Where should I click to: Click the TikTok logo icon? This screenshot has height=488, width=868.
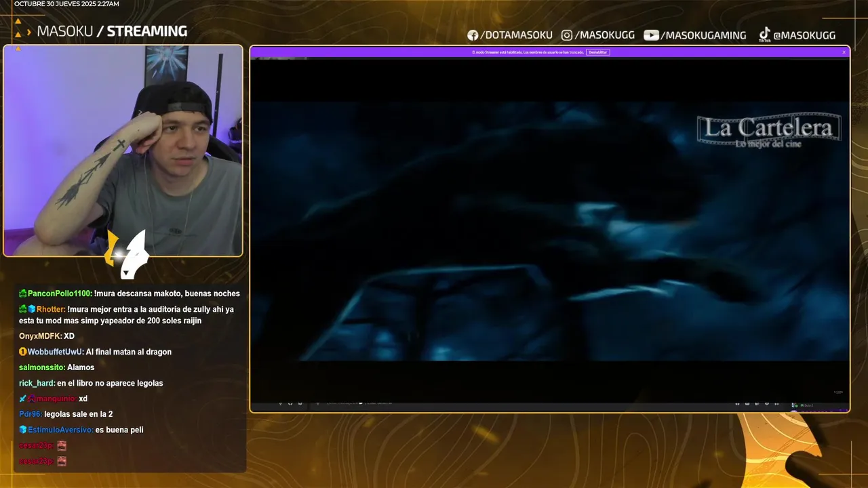coord(764,34)
